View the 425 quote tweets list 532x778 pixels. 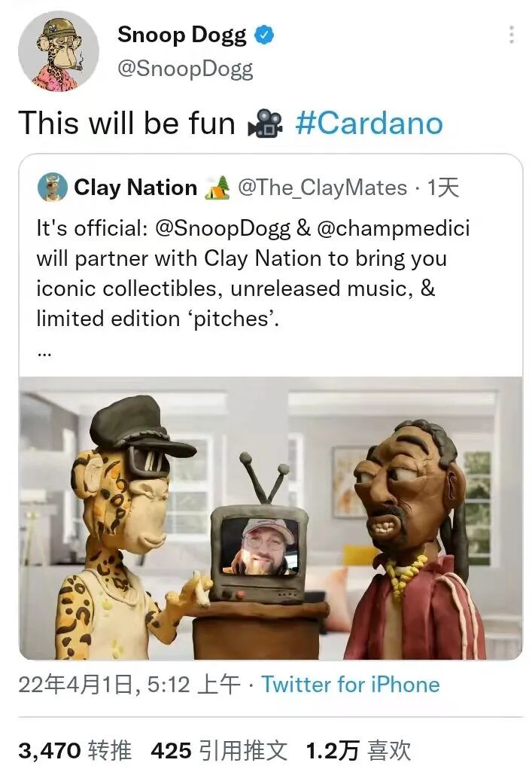click(x=219, y=751)
